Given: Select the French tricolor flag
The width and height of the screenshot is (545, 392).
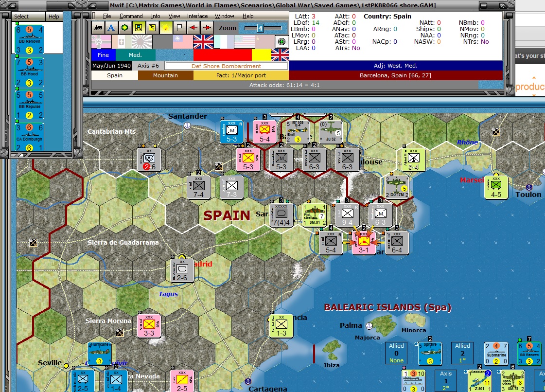Looking at the screenshot, I should tap(224, 42).
